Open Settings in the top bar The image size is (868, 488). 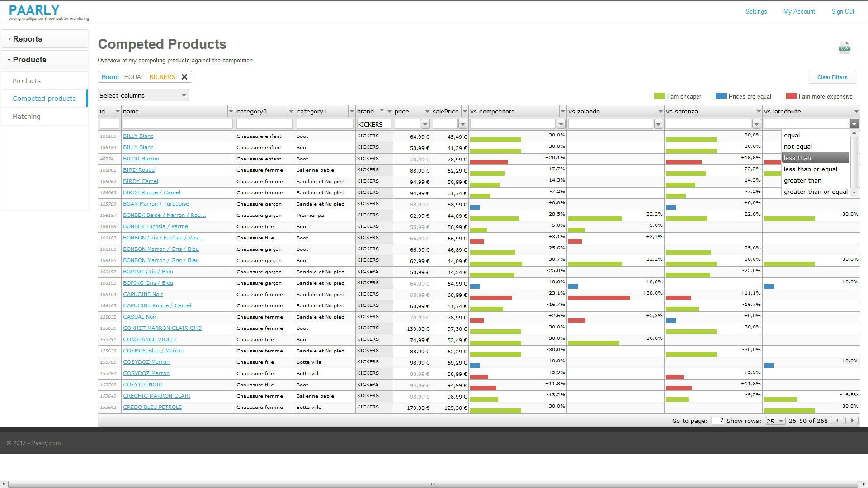coord(756,12)
